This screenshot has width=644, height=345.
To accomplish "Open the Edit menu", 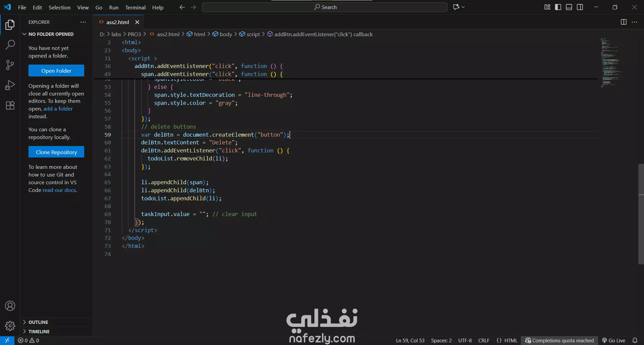I will (37, 7).
